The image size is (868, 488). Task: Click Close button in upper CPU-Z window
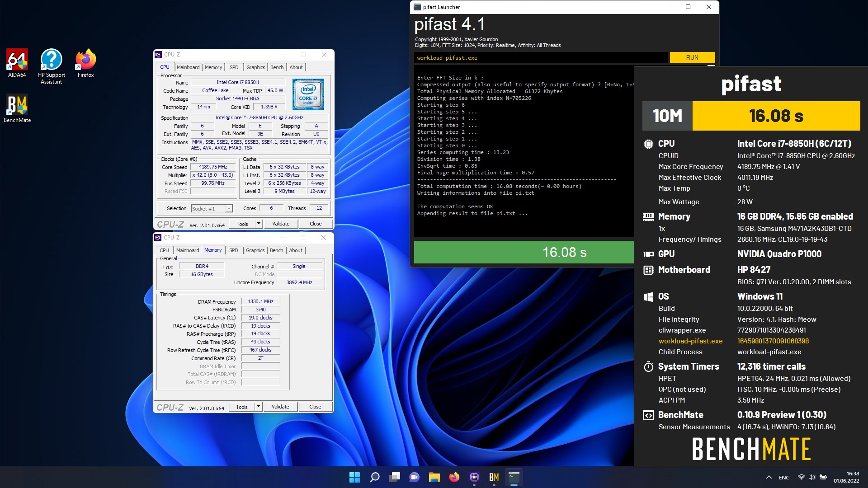(x=316, y=224)
